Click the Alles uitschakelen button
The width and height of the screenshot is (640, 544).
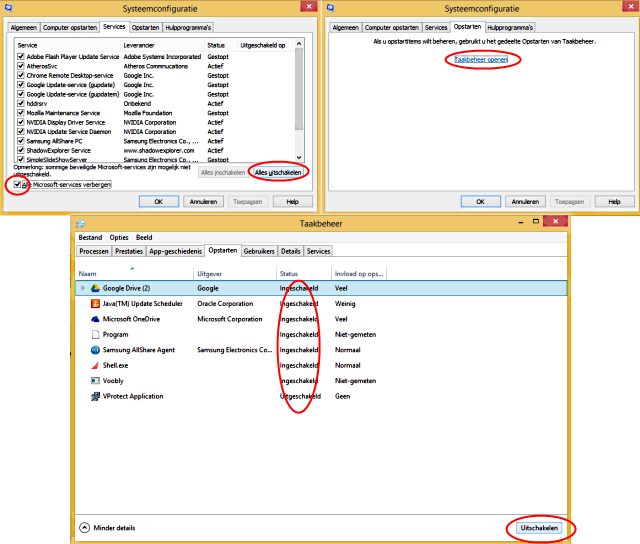coord(278,173)
